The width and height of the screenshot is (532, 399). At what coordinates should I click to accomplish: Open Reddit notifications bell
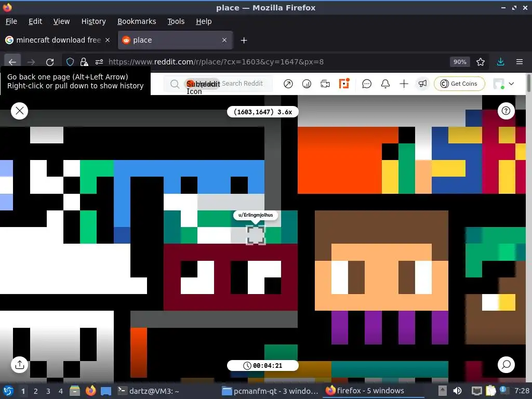385,84
